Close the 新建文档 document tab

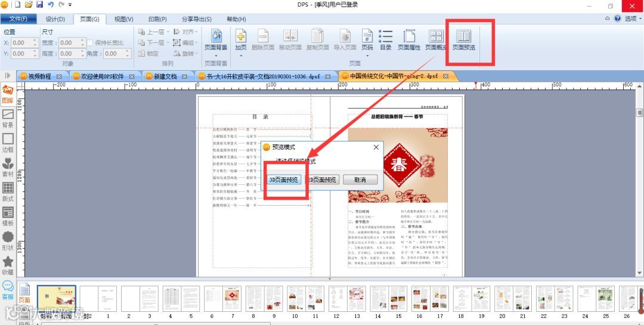tap(184, 76)
